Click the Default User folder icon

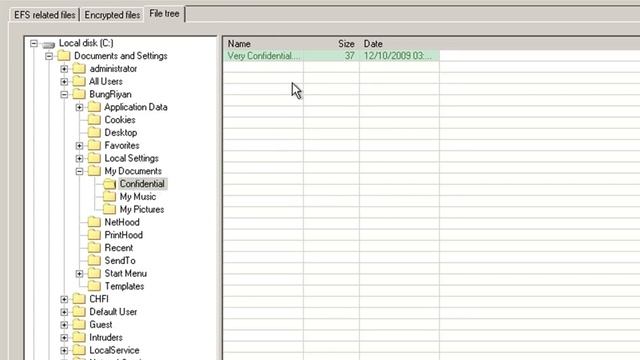(79, 311)
